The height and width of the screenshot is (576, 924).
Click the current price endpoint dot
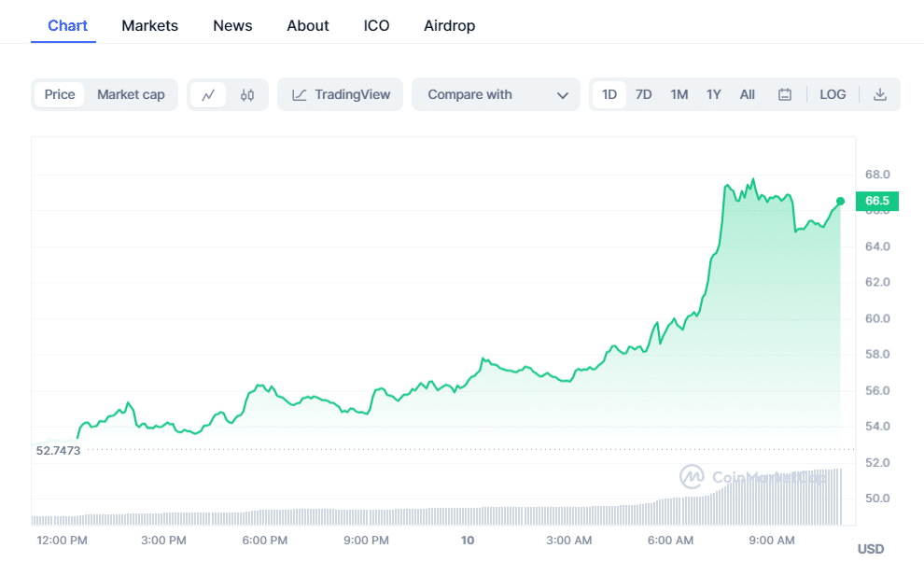click(x=840, y=201)
